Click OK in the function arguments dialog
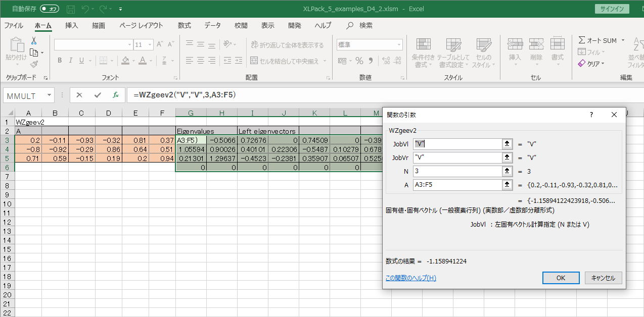 (x=561, y=278)
